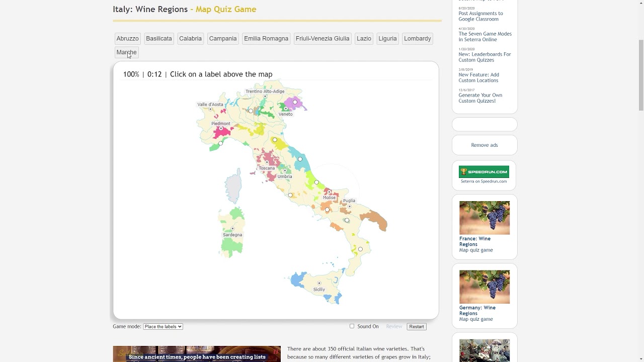
Task: Open the Generate Your Own Custom Quizzes link
Action: [480, 98]
